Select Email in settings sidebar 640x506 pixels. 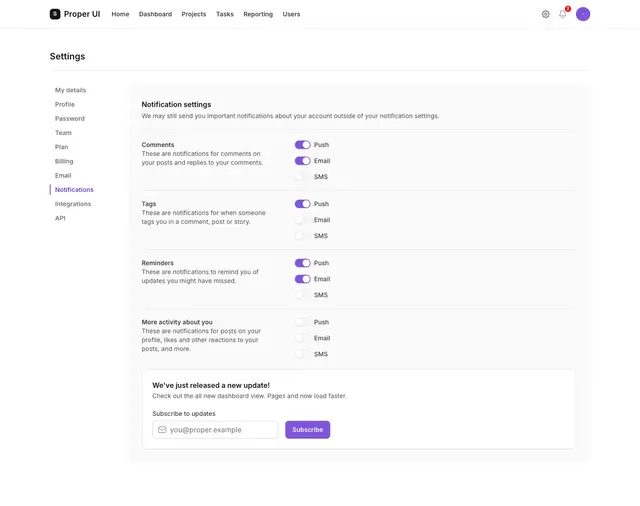(x=63, y=176)
